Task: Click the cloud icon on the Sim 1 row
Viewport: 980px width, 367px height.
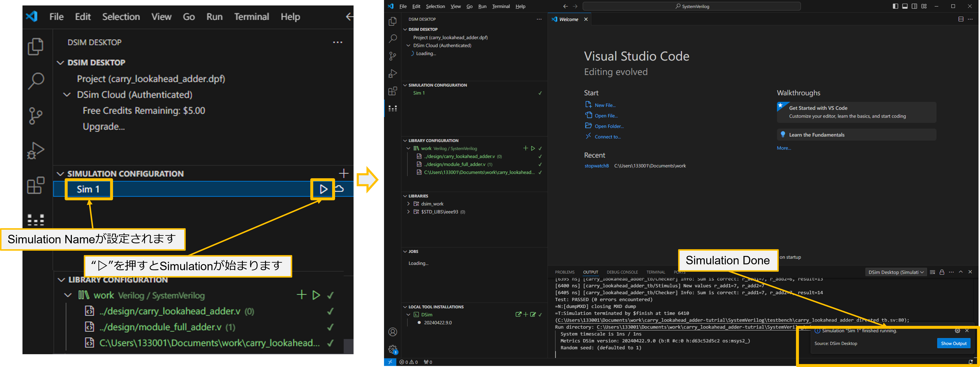Action: [x=339, y=189]
